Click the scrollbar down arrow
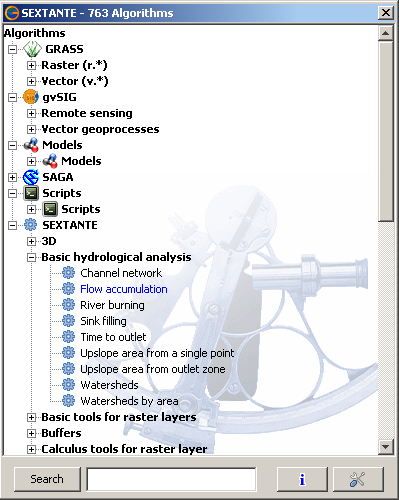Screen dimensions: 399x500 click(386, 447)
